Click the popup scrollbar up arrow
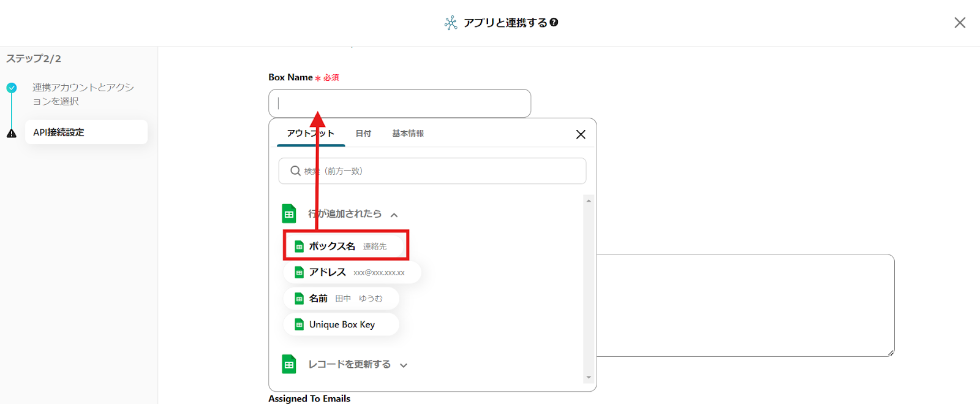This screenshot has width=980, height=404. click(x=589, y=201)
